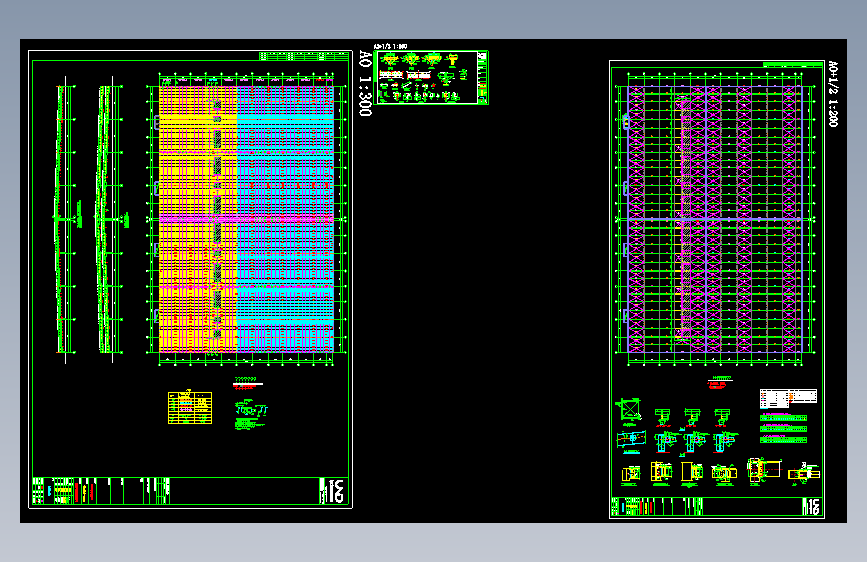Click the title block of right sheet
Screen dimensions: 867x562
tap(717, 506)
